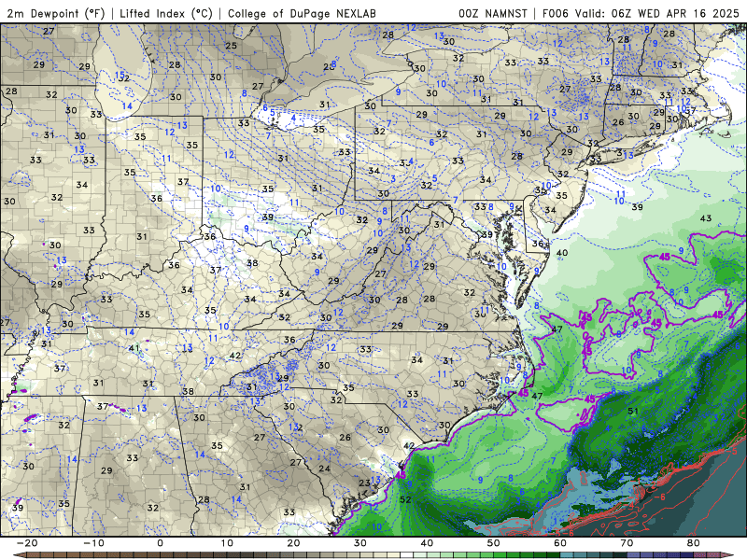
Task: Click the red "-6" lifted index contour label
Action: point(662,497)
